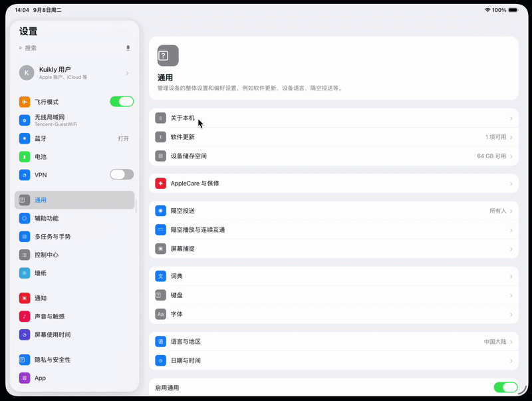
Task: Click chevron on 语言与地区 row
Action: point(511,342)
